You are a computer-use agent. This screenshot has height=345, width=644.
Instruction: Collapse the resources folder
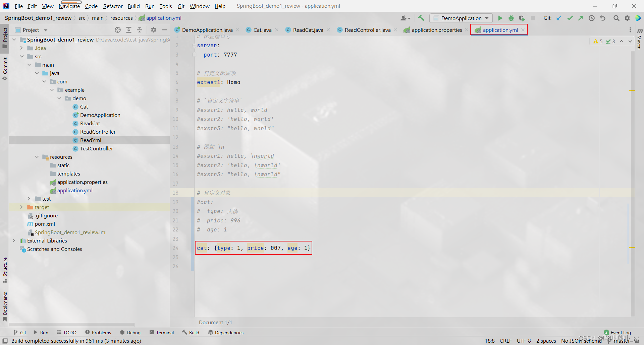click(37, 157)
